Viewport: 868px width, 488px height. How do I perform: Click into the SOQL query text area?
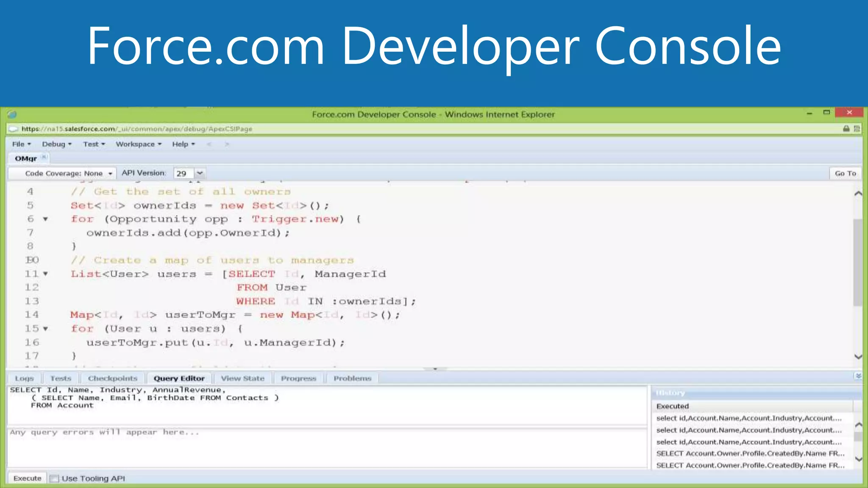327,405
